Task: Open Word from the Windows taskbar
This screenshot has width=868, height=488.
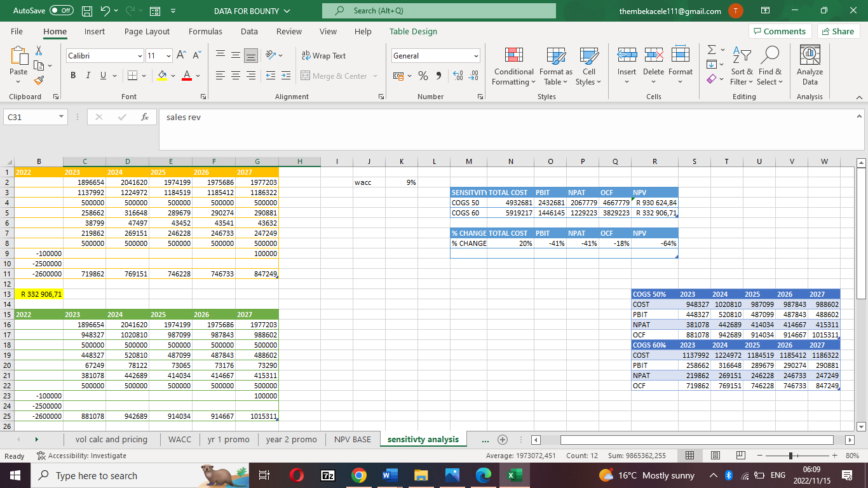Action: pos(389,475)
